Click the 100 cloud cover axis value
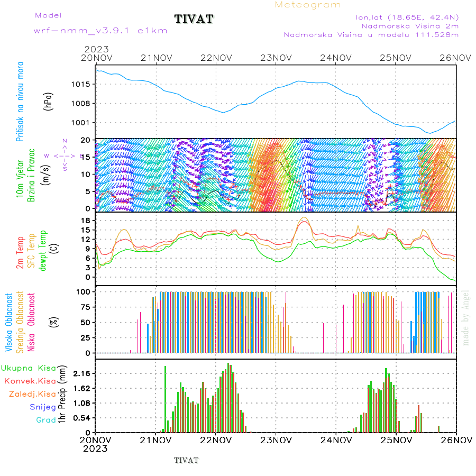The height and width of the screenshot is (476, 476). [83, 292]
